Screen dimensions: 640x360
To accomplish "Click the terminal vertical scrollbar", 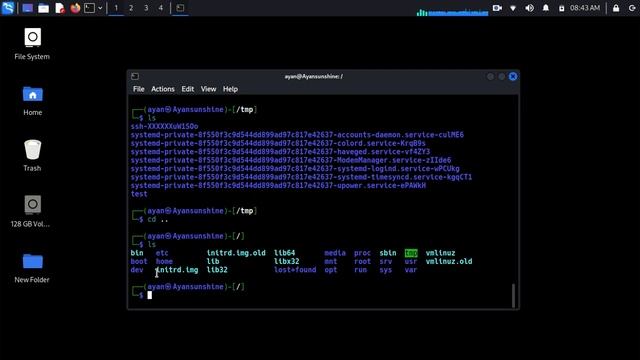I will [513, 296].
